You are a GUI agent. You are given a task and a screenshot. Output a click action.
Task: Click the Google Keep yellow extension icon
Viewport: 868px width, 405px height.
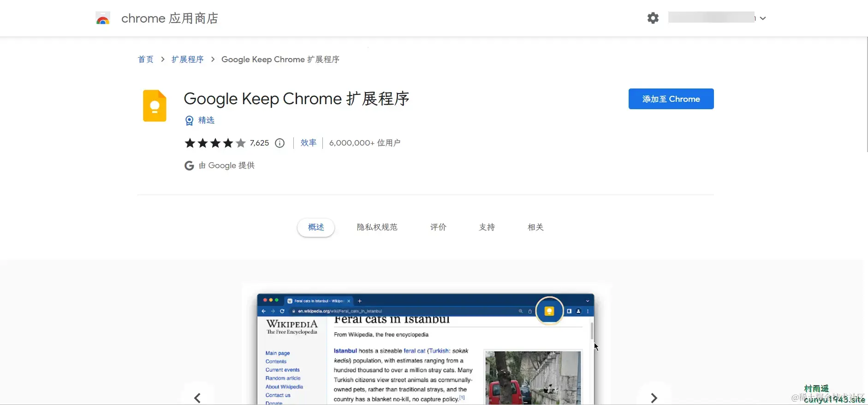(x=155, y=106)
